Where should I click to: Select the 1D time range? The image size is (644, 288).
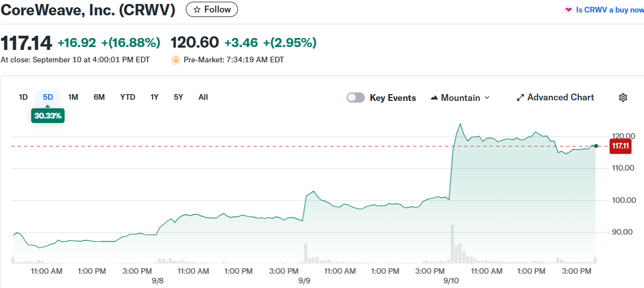[x=23, y=98]
